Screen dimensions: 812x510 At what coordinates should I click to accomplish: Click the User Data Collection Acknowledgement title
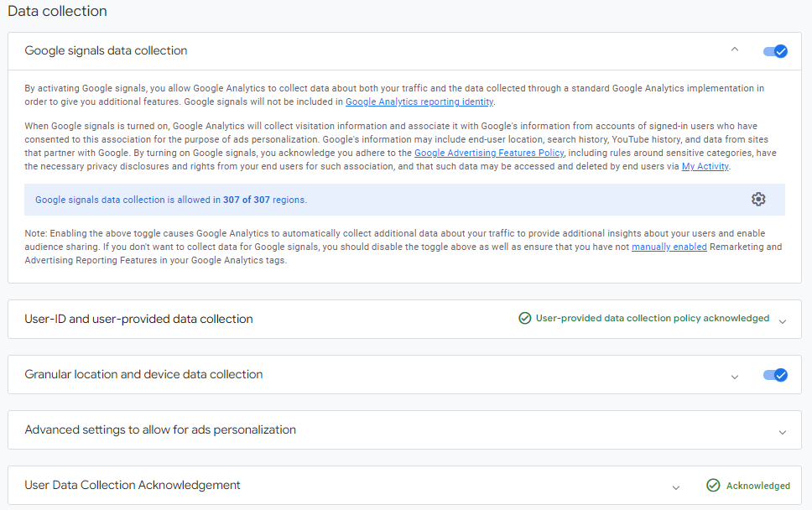pos(133,485)
